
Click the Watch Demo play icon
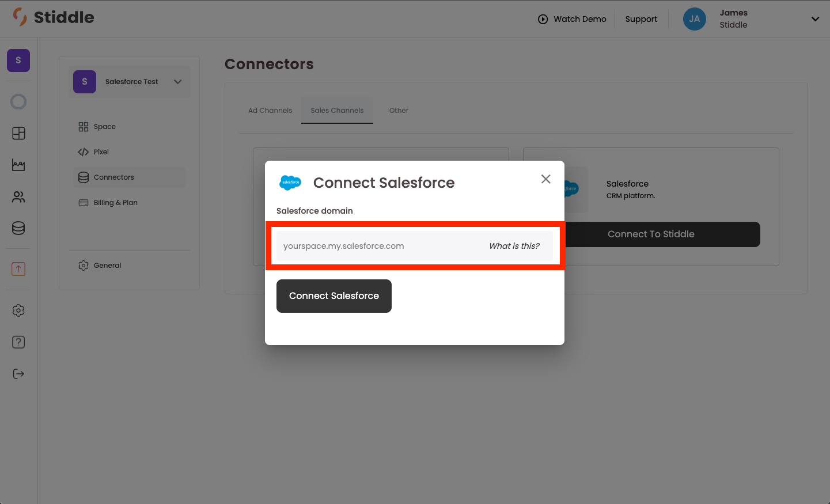click(543, 19)
